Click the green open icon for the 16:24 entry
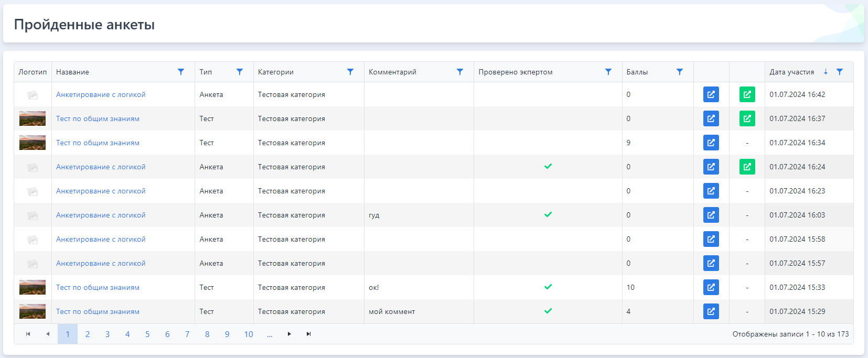This screenshot has width=868, height=358. tap(747, 167)
